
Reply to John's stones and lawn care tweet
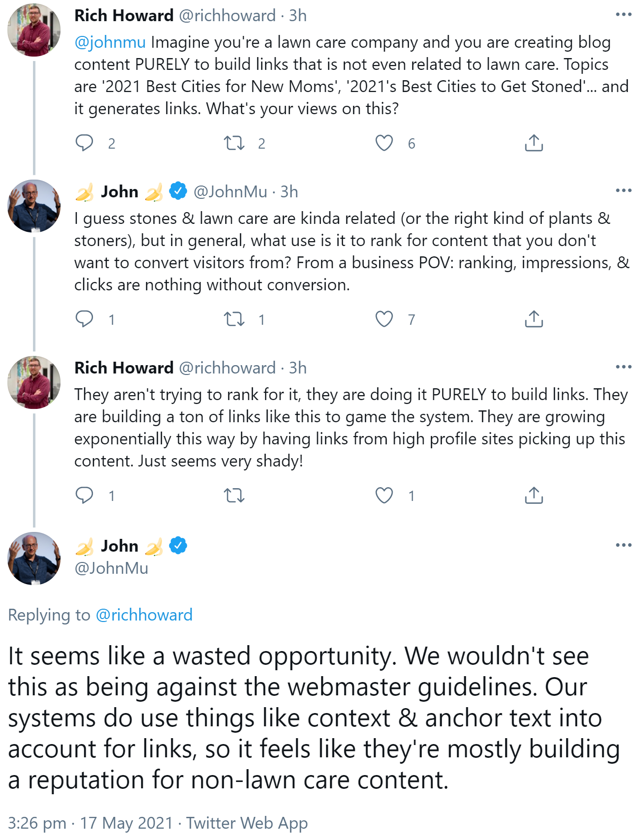(84, 319)
